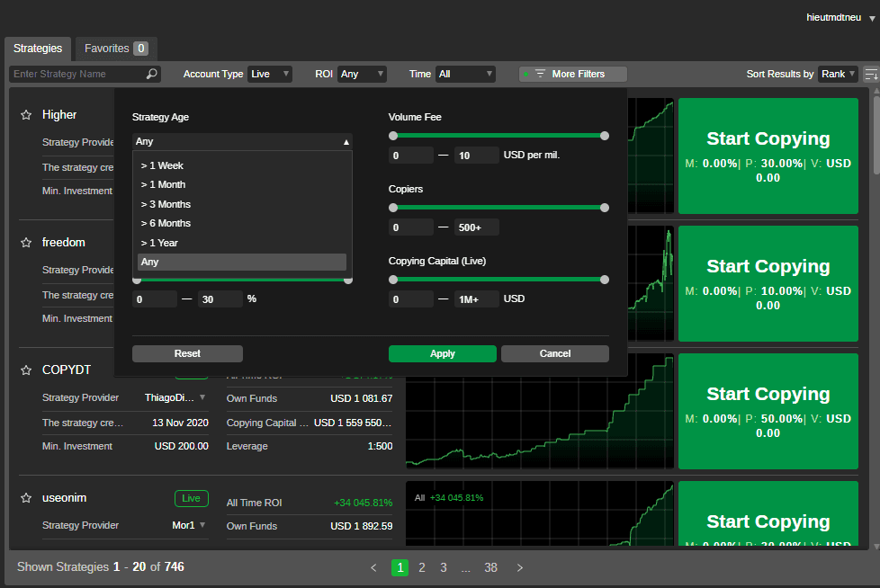Go to results page 2

(422, 568)
